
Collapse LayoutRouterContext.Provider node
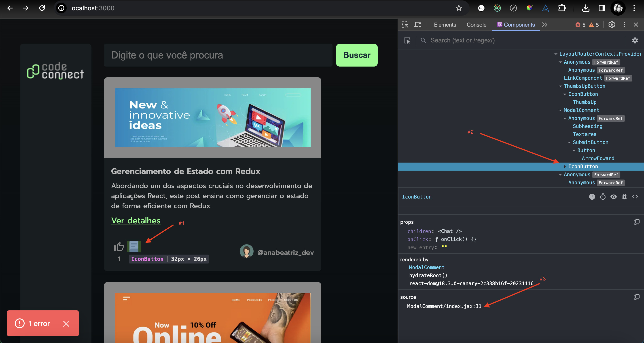555,54
